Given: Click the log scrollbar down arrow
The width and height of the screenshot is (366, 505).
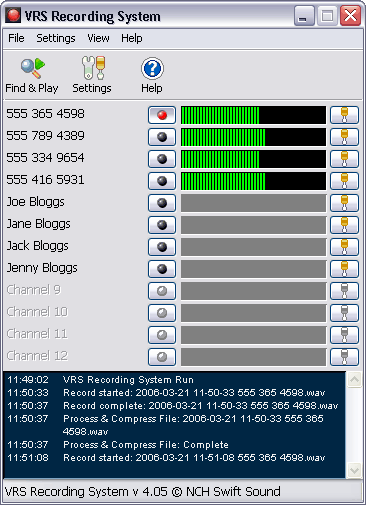Looking at the screenshot, I should 354,471.
